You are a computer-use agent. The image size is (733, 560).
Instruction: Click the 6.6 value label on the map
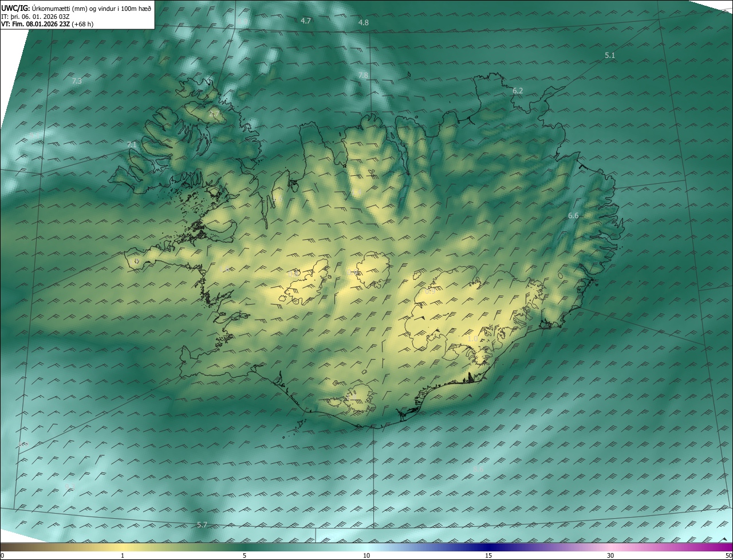tap(573, 216)
